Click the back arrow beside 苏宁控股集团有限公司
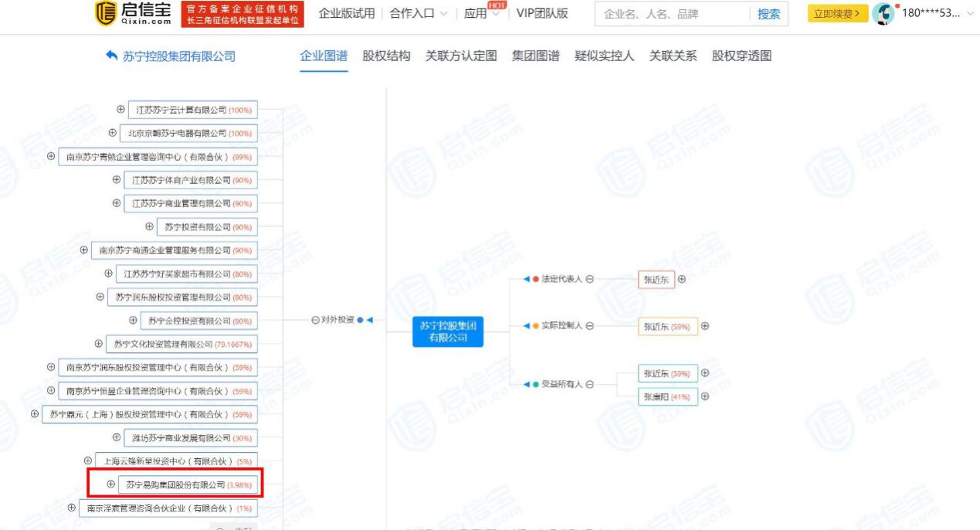Image resolution: width=980 pixels, height=530 pixels. (112, 56)
